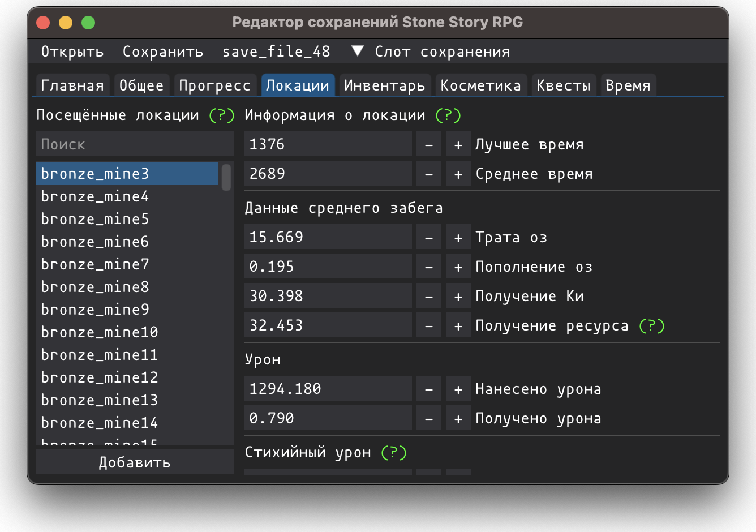756x532 pixels.
Task: Decrease Лучшее время with minus button
Action: click(429, 144)
